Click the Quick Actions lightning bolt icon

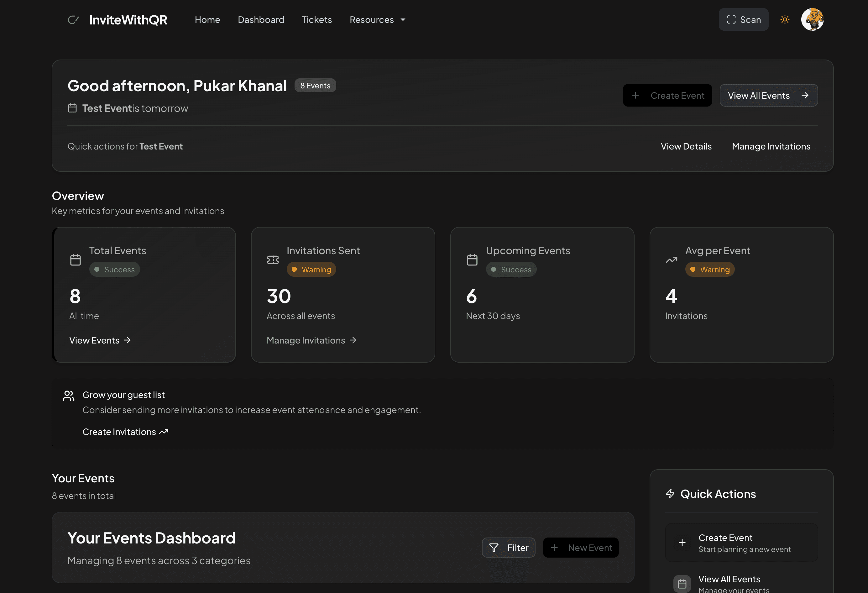[x=670, y=494]
